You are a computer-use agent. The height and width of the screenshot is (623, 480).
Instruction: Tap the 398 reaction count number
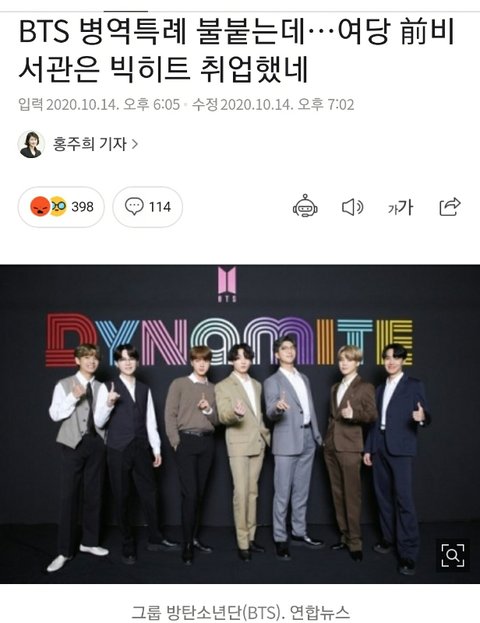coord(82,207)
